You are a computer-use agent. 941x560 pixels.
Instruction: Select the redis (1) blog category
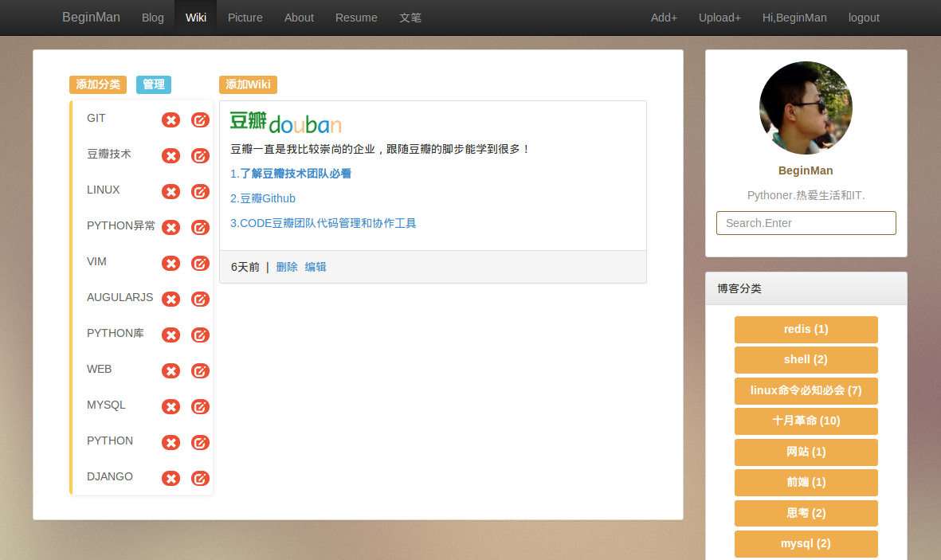(806, 330)
